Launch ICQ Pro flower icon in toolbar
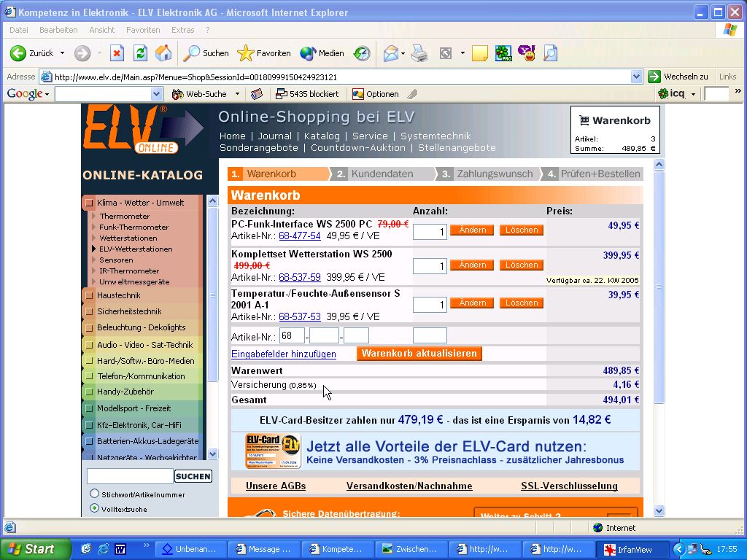Viewport: 747px width, 560px height. tap(503, 53)
